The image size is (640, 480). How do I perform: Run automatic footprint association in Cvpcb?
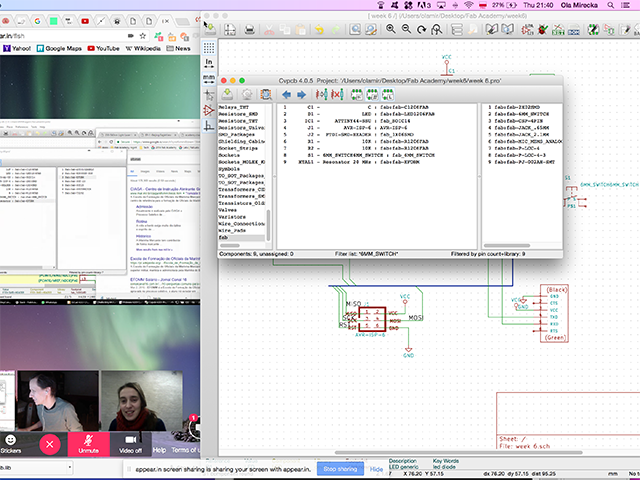(322, 95)
